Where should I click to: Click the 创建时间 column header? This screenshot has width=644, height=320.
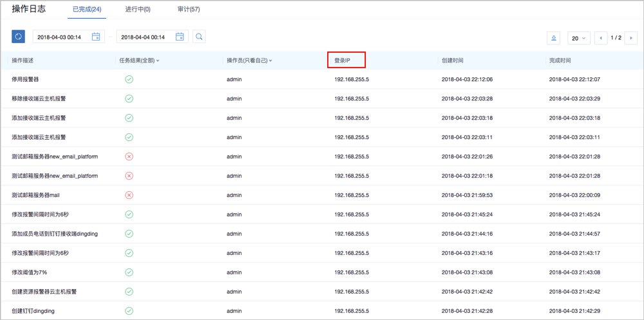tap(452, 61)
